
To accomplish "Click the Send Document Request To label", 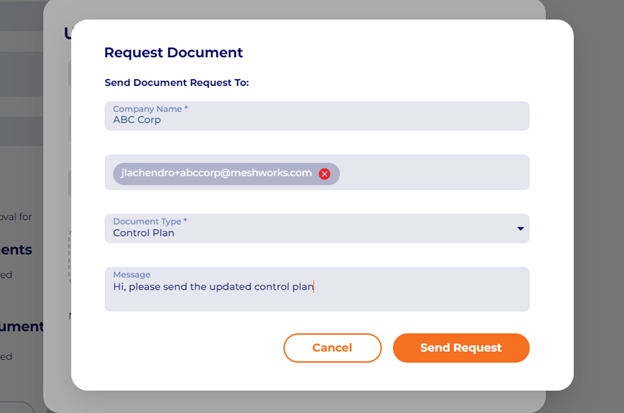I will click(x=176, y=82).
